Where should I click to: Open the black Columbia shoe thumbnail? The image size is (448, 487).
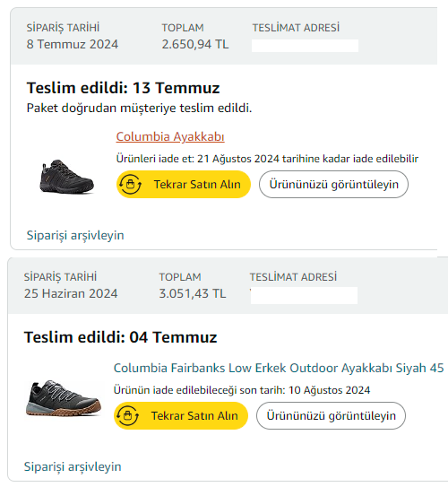click(66, 177)
